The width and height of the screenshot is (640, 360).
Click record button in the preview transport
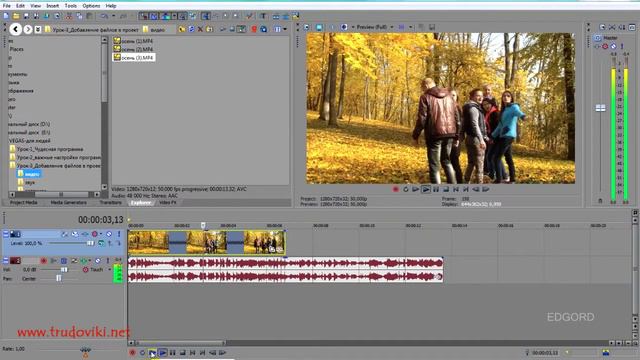[x=395, y=189]
